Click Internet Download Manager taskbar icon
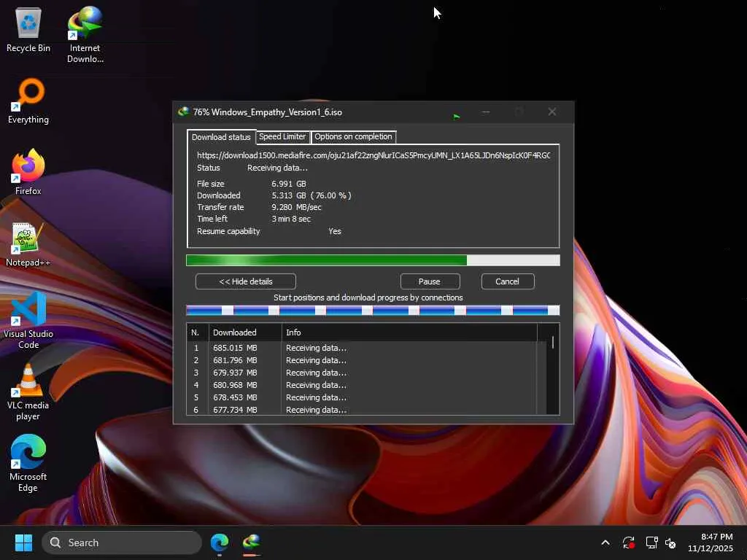The height and width of the screenshot is (560, 747). click(x=252, y=542)
